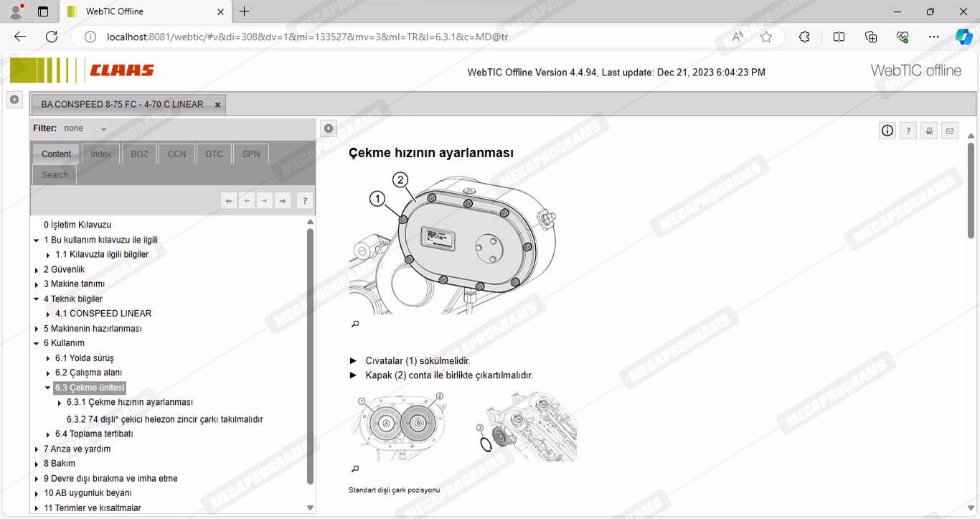Open the document information icon

pyautogui.click(x=887, y=131)
